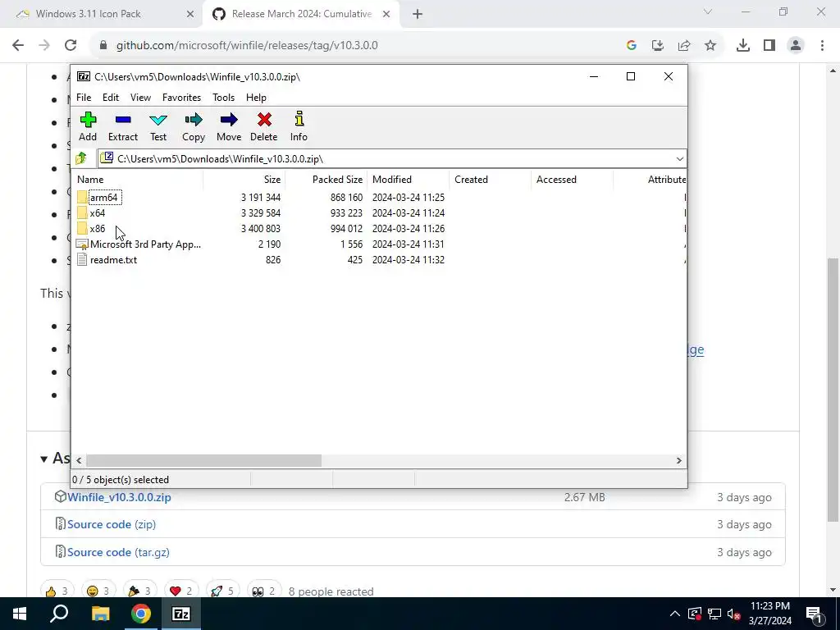Click rocket reaction button

(x=223, y=591)
